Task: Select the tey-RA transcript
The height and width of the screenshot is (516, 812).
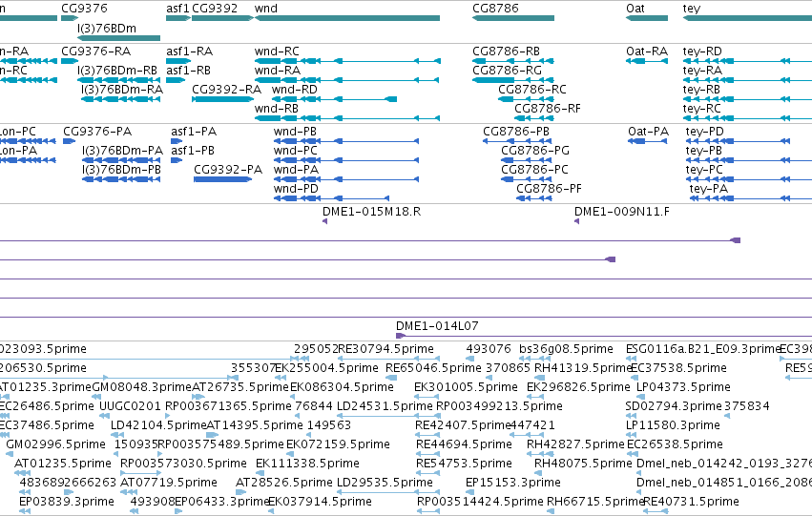Action: tap(747, 80)
